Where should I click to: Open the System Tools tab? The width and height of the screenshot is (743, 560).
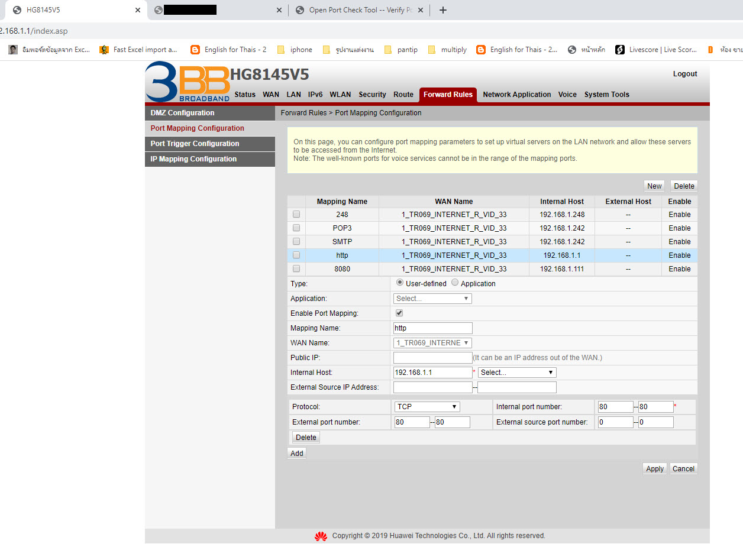607,95
